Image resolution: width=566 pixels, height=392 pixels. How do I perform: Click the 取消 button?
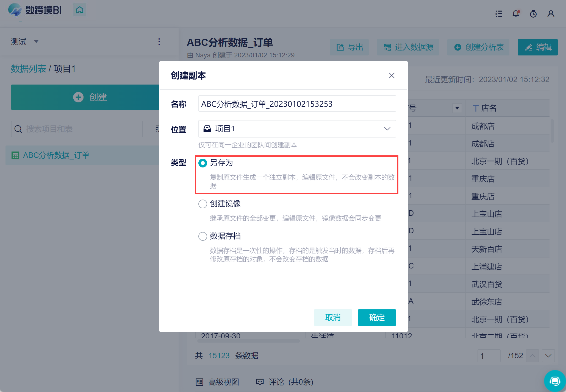click(x=333, y=318)
